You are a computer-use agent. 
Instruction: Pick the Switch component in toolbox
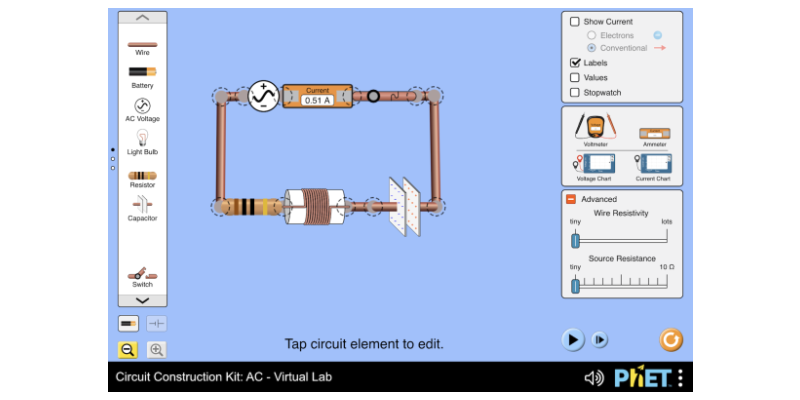click(x=142, y=273)
